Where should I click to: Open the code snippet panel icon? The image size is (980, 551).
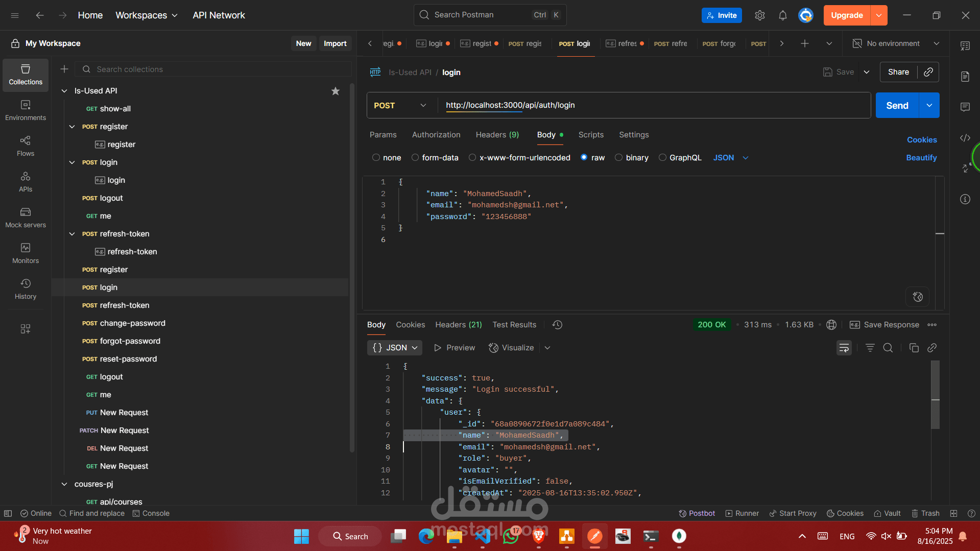click(965, 138)
